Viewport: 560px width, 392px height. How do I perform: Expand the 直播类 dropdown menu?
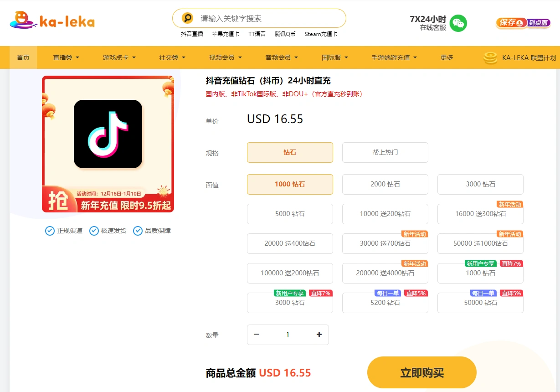coord(66,57)
